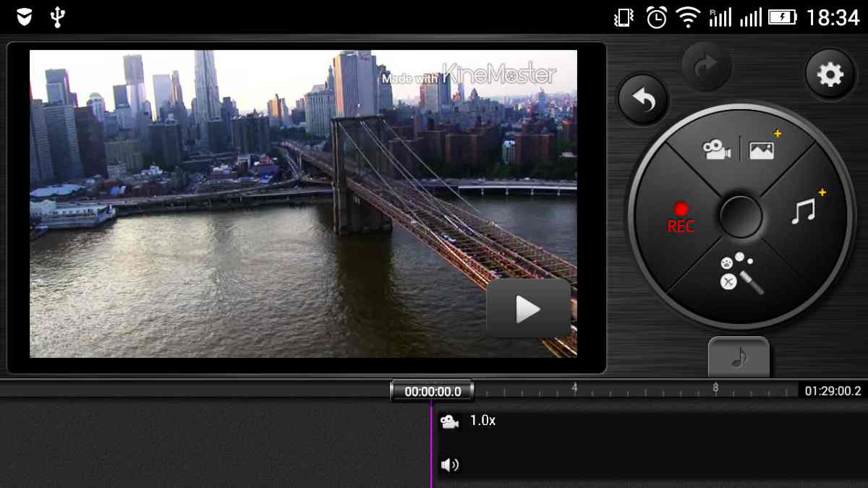
Task: Tap the 18:34 clock in status bar
Action: coord(832,17)
